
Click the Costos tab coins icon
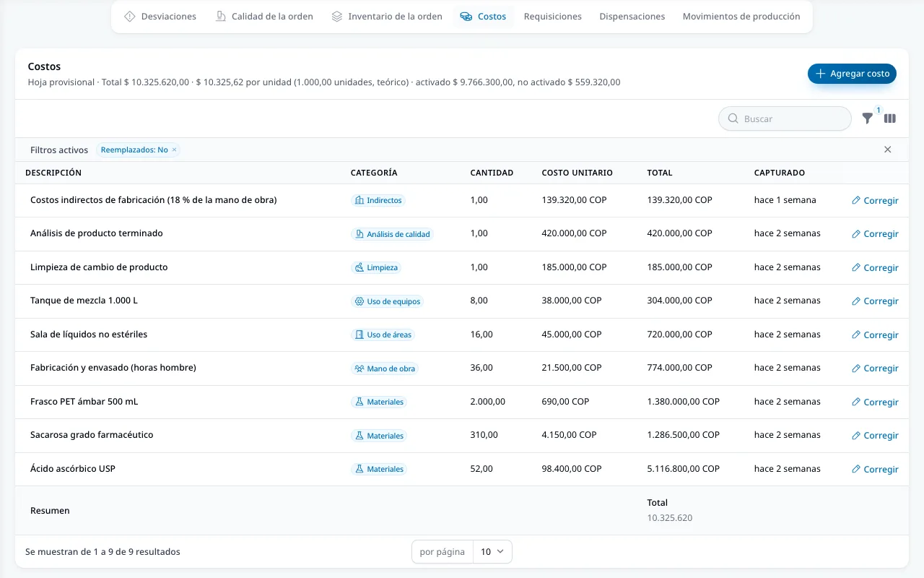pyautogui.click(x=466, y=17)
